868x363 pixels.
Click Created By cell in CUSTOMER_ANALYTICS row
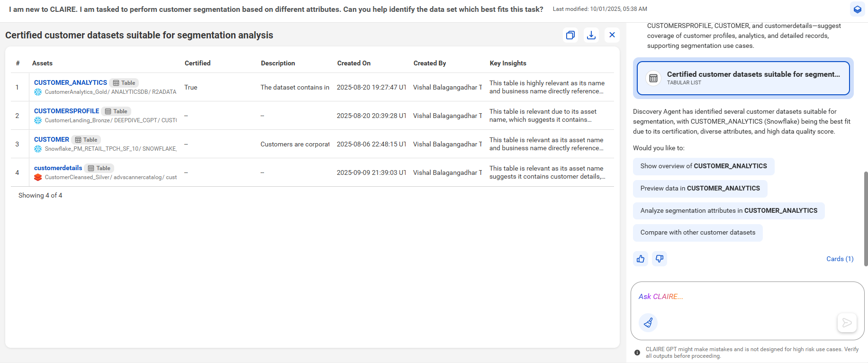[x=448, y=87]
